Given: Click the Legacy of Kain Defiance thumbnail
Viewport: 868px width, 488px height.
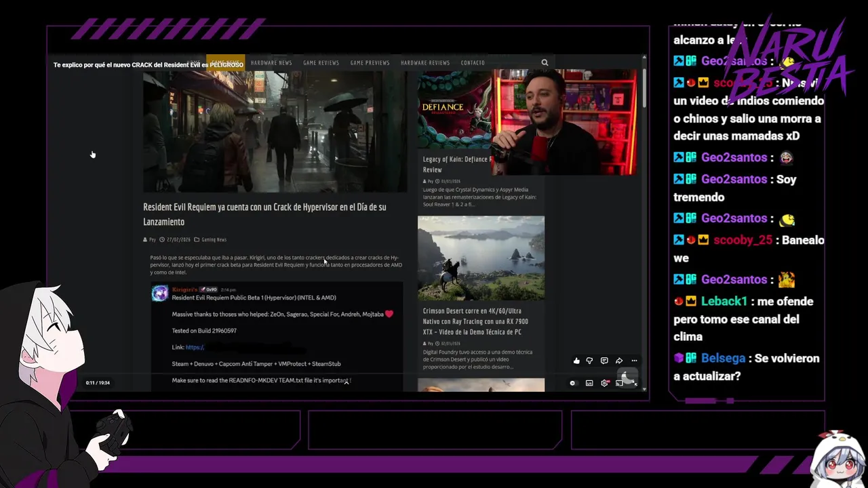Looking at the screenshot, I should pyautogui.click(x=454, y=109).
